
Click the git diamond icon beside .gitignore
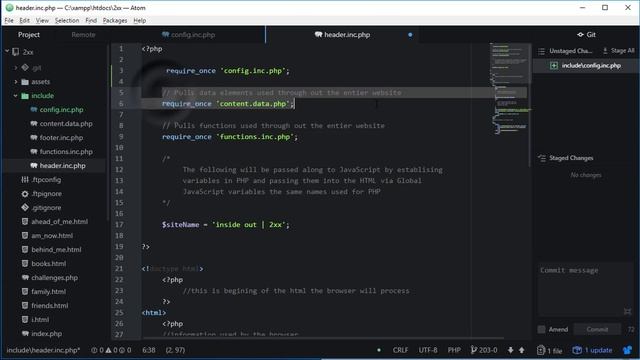pyautogui.click(x=25, y=208)
